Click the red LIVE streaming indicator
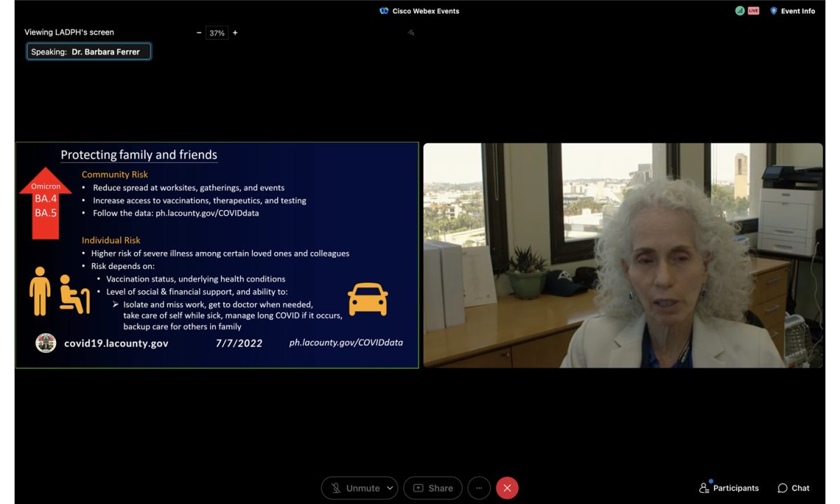 click(753, 11)
